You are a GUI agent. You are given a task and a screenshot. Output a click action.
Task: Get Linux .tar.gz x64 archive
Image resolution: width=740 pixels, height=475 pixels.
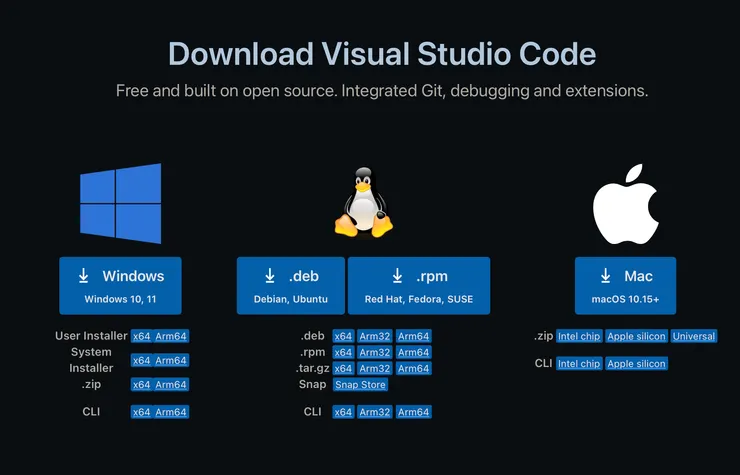click(343, 368)
